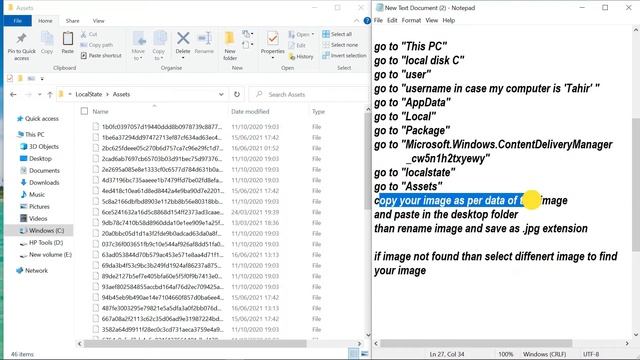Image resolution: width=640 pixels, height=360 pixels.
Task: Open the Explorer File tab
Action: (x=18, y=20)
